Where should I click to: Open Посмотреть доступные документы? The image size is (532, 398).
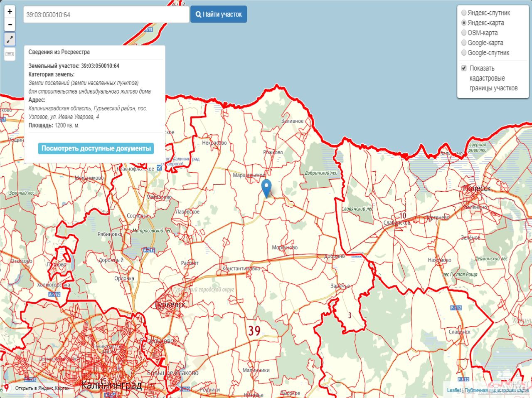point(96,148)
